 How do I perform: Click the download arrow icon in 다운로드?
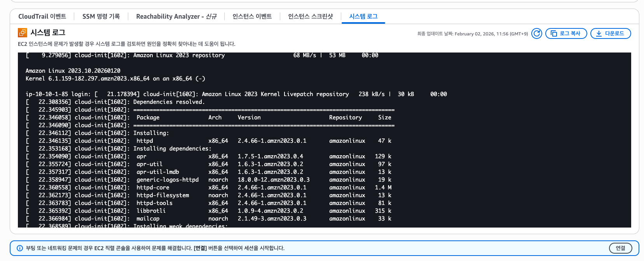click(x=599, y=33)
